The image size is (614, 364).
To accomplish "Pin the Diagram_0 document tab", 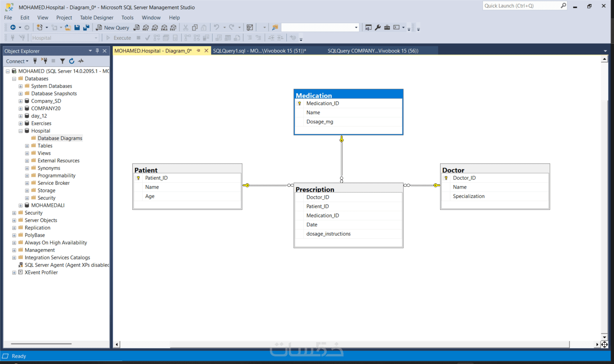I will (x=199, y=51).
